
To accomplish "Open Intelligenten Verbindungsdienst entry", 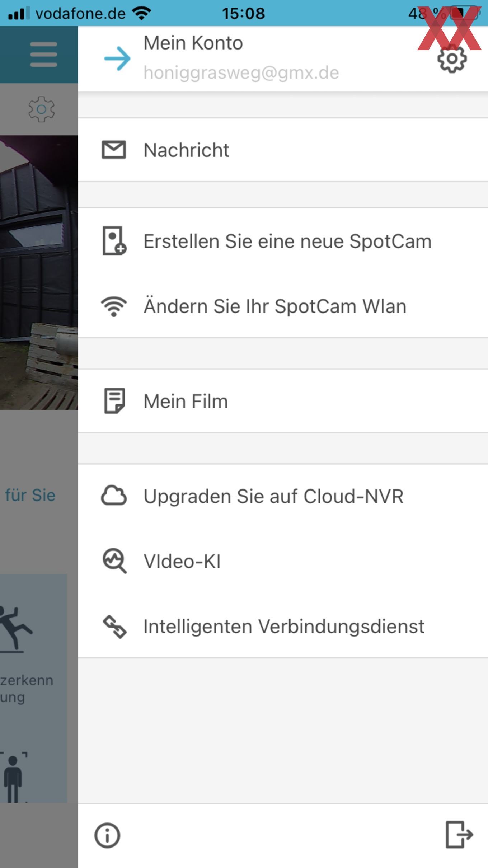I will (x=283, y=627).
